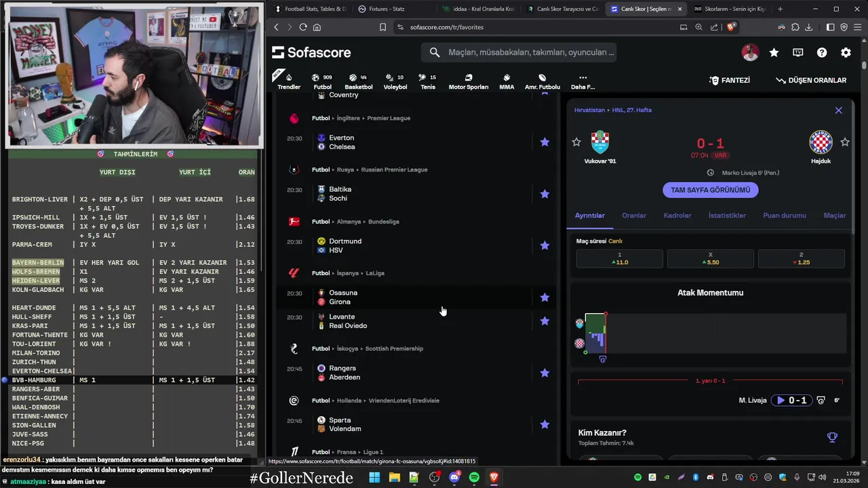This screenshot has height=488, width=868.
Task: Unfavorite the Rangers-Aberdeen match star
Action: pyautogui.click(x=545, y=373)
